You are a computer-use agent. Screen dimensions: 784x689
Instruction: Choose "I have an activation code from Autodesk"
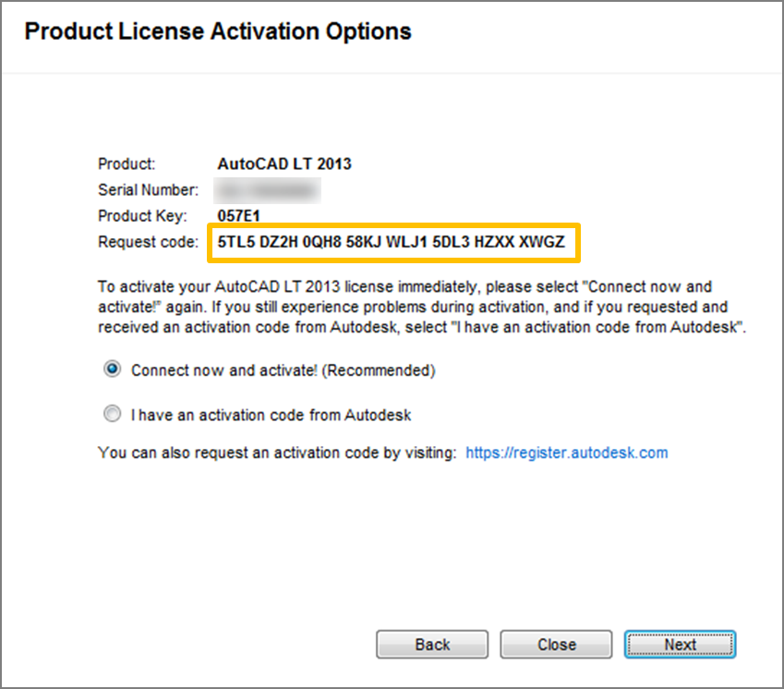pyautogui.click(x=112, y=414)
